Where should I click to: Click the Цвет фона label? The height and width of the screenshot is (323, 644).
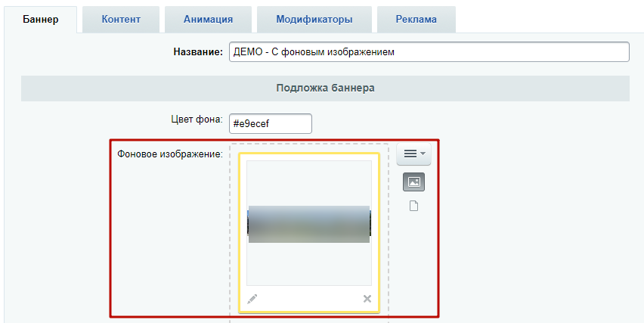tap(195, 120)
